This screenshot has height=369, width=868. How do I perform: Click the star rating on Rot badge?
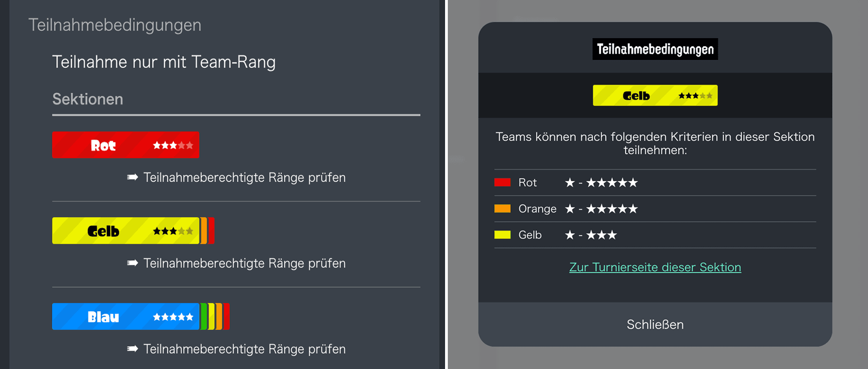point(173,145)
